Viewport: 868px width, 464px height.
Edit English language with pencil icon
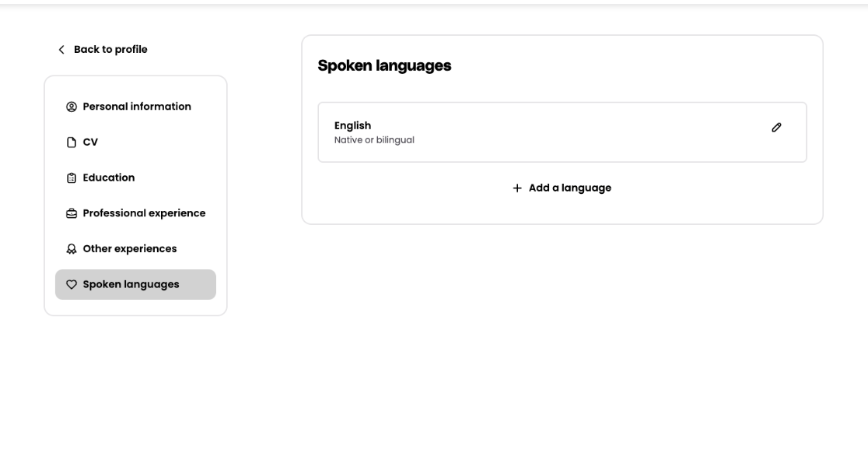tap(776, 128)
